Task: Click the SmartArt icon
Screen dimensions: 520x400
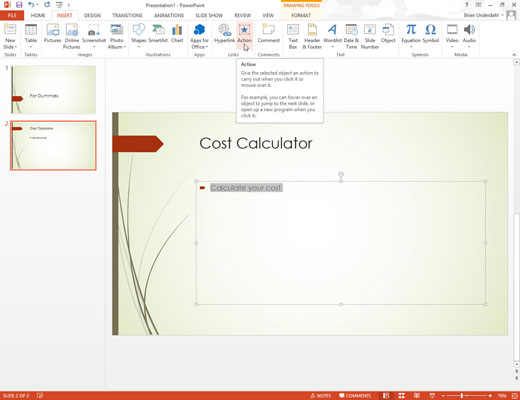Action: (158, 34)
